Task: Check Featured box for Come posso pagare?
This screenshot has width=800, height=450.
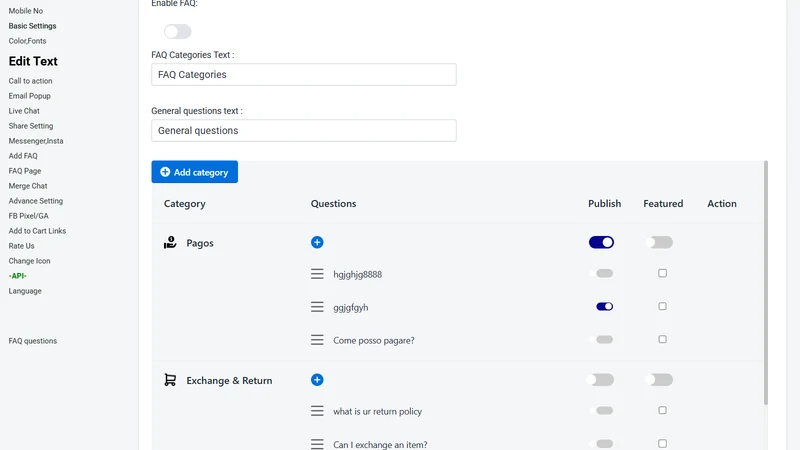Action: [662, 339]
